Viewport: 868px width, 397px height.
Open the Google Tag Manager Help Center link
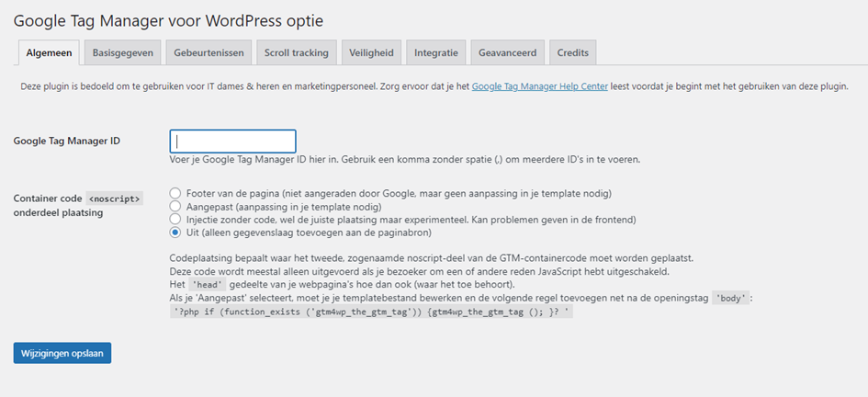pyautogui.click(x=539, y=86)
